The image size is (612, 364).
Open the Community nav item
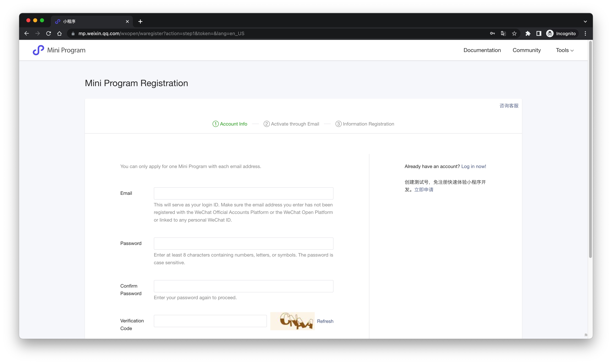[527, 50]
